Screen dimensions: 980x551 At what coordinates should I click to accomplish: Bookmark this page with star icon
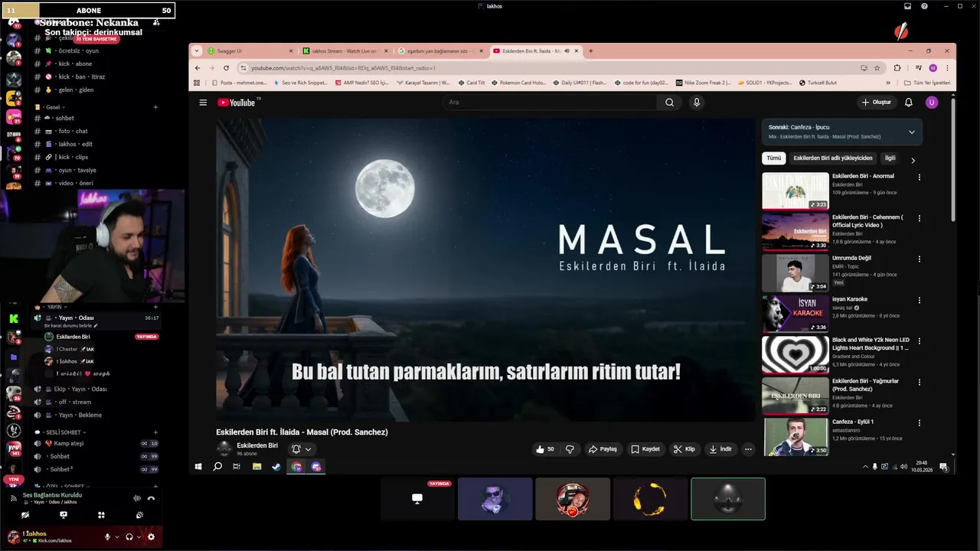(877, 68)
